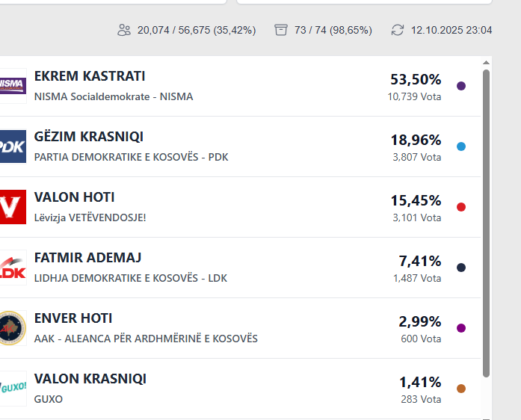Click the LDK party logo

13,268
